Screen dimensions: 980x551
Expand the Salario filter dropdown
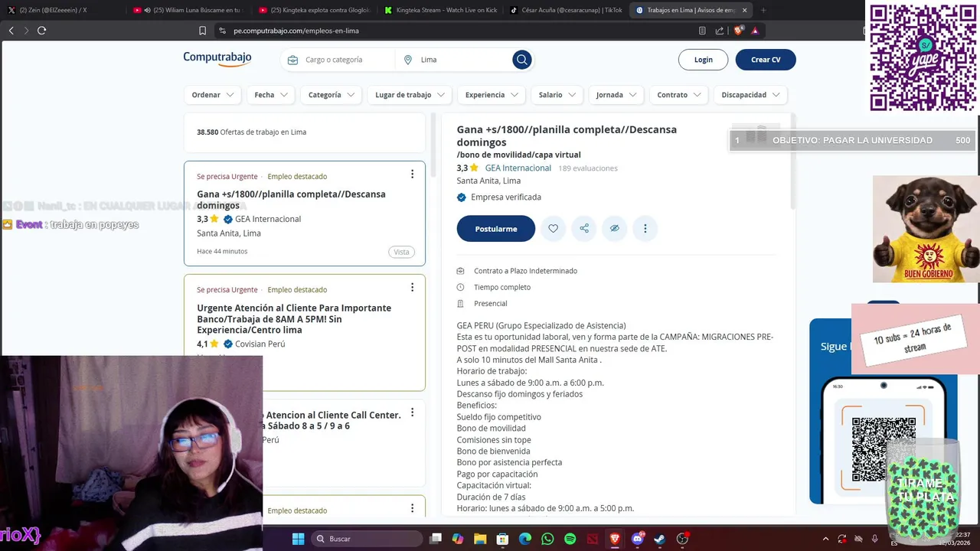557,95
